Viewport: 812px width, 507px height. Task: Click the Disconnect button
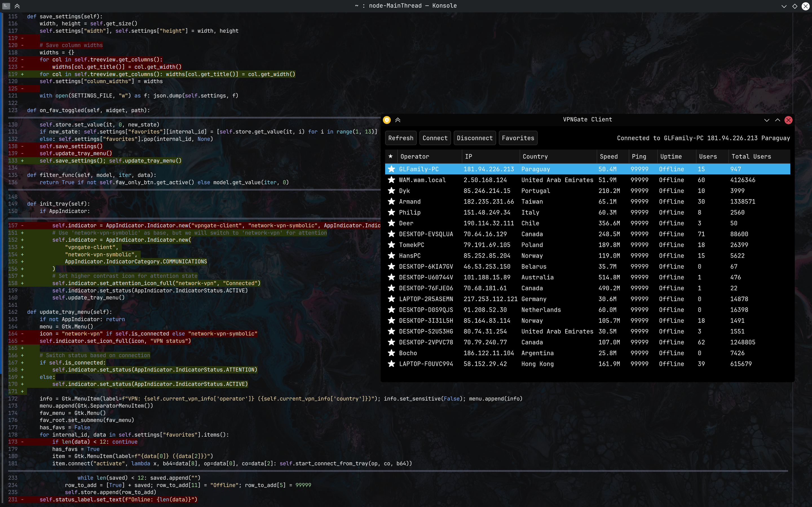pyautogui.click(x=475, y=138)
